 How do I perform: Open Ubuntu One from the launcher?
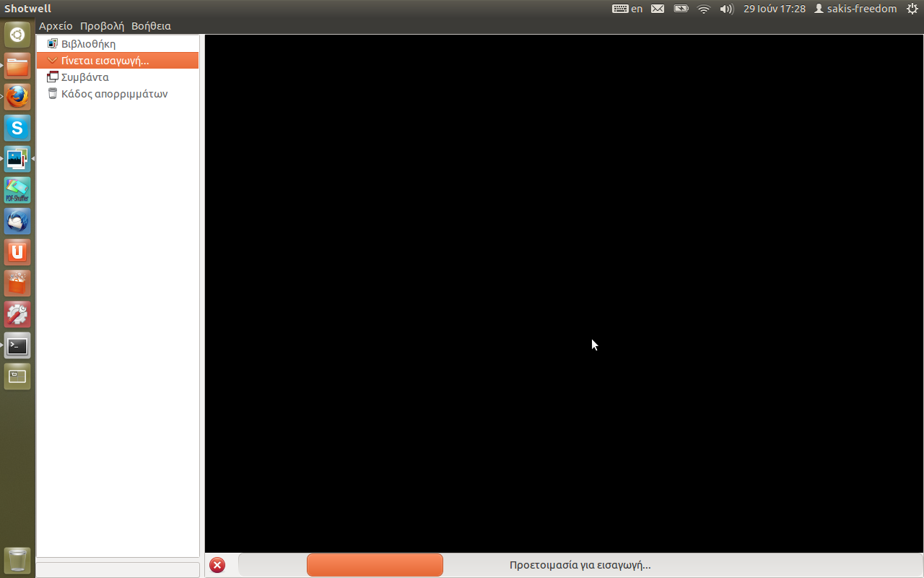pos(17,252)
